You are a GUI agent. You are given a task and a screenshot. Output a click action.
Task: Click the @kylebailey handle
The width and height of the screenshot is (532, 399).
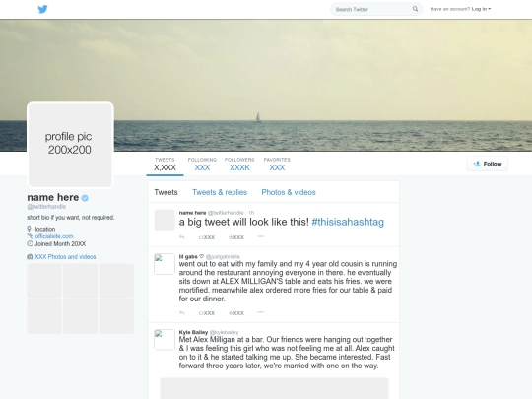tap(225, 333)
